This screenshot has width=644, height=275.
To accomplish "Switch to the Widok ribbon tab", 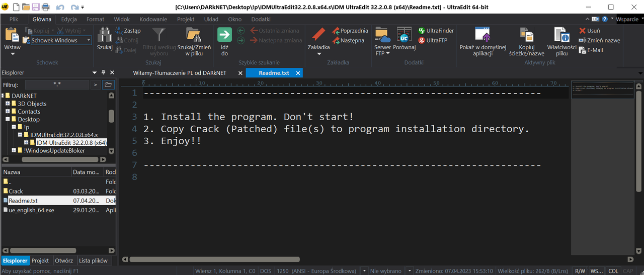I will coord(122,19).
